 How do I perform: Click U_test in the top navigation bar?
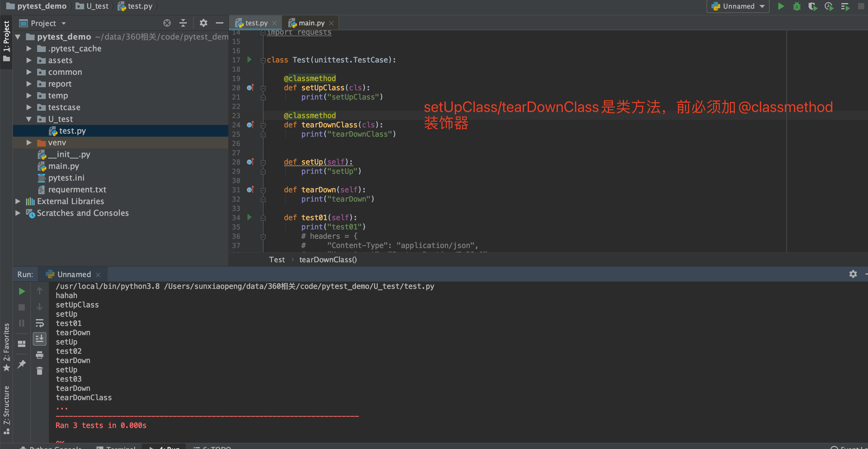click(x=97, y=6)
